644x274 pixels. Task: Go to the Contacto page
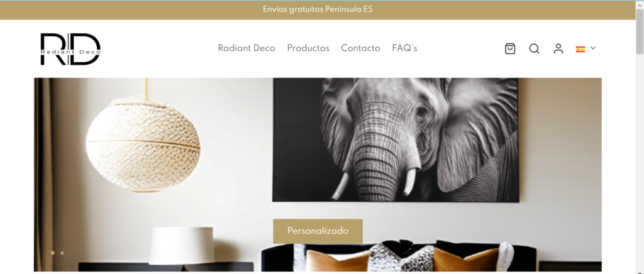tap(360, 48)
